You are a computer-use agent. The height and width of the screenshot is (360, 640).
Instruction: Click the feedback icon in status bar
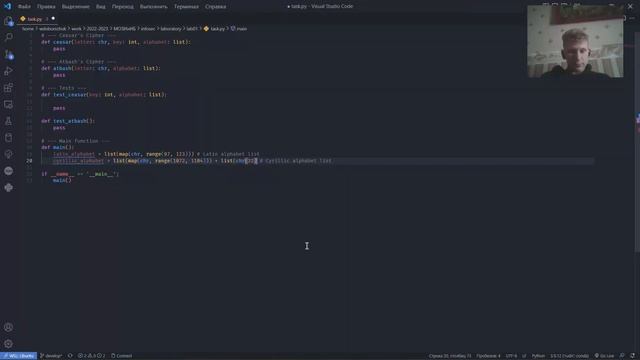coord(622,356)
